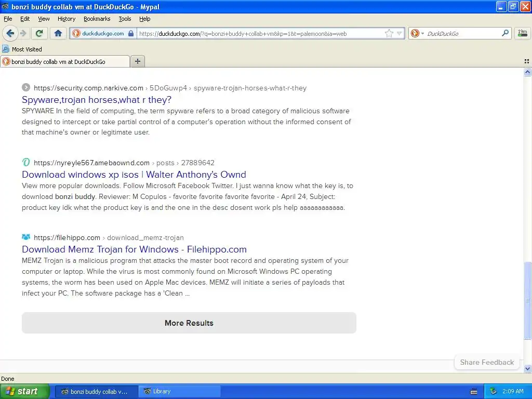The image size is (532, 399).
Task: Click the padlock site identity icon
Action: (130, 33)
